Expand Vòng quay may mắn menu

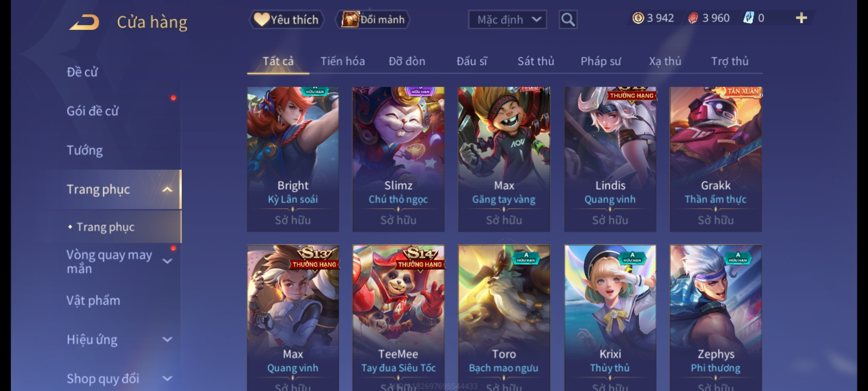point(167,261)
